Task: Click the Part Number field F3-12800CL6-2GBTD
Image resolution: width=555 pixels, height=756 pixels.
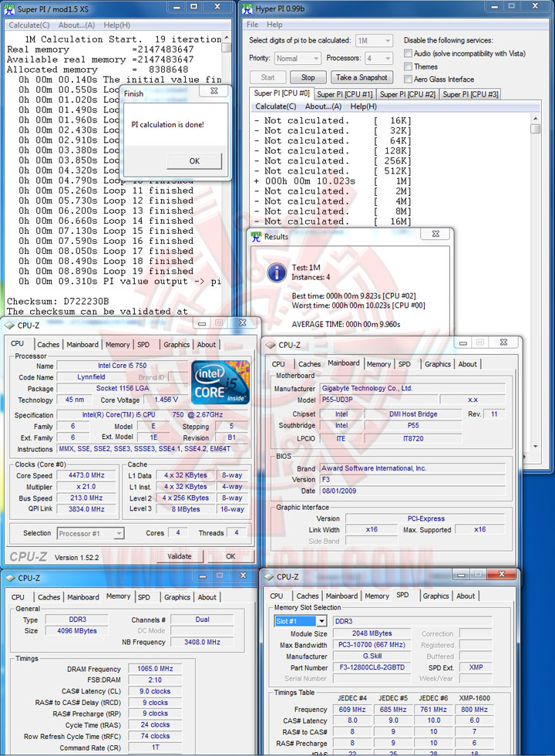Action: (372, 668)
